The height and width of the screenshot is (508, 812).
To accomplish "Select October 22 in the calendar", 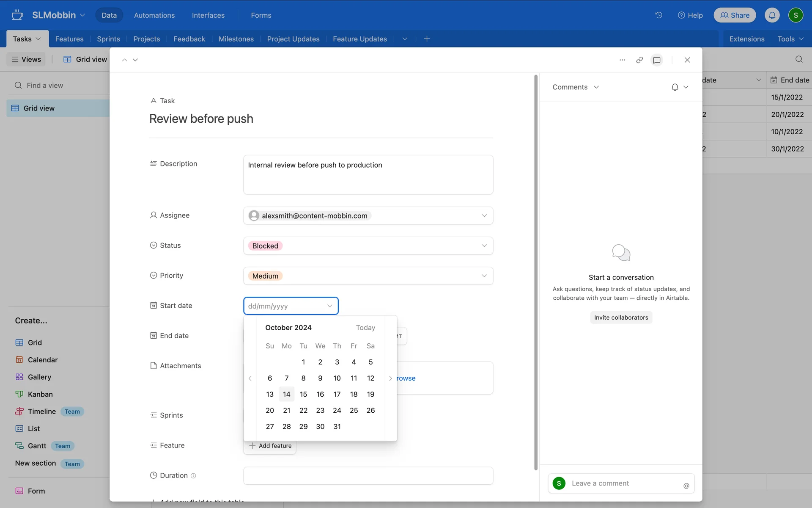I will (x=303, y=411).
